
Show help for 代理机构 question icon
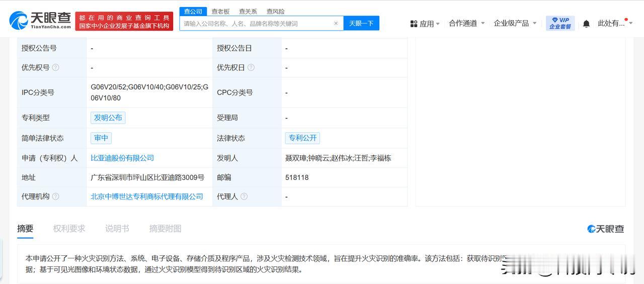pos(55,197)
